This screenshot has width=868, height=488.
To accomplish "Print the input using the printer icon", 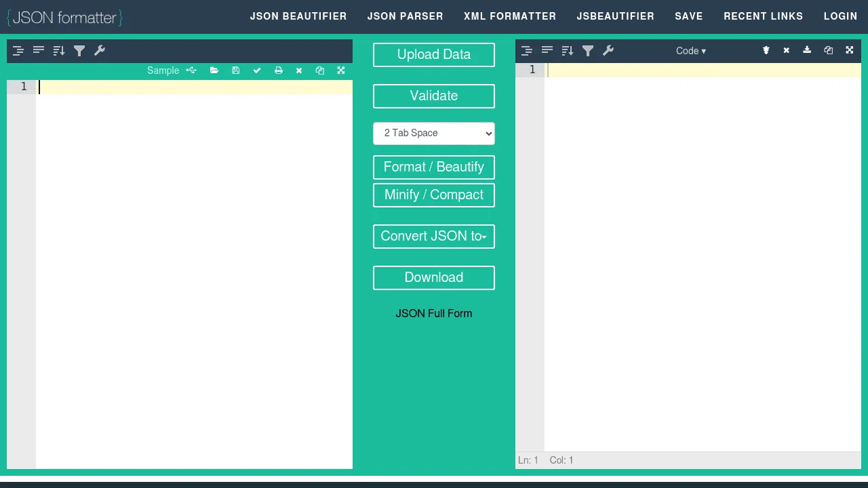I will [278, 70].
